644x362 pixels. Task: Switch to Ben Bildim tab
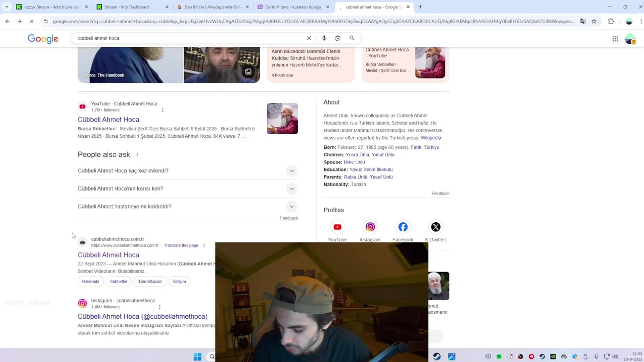(212, 7)
